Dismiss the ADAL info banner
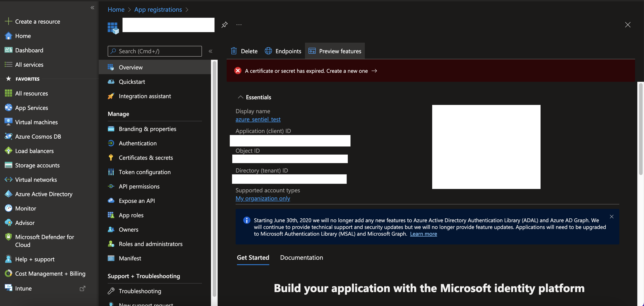The width and height of the screenshot is (644, 306). (611, 217)
